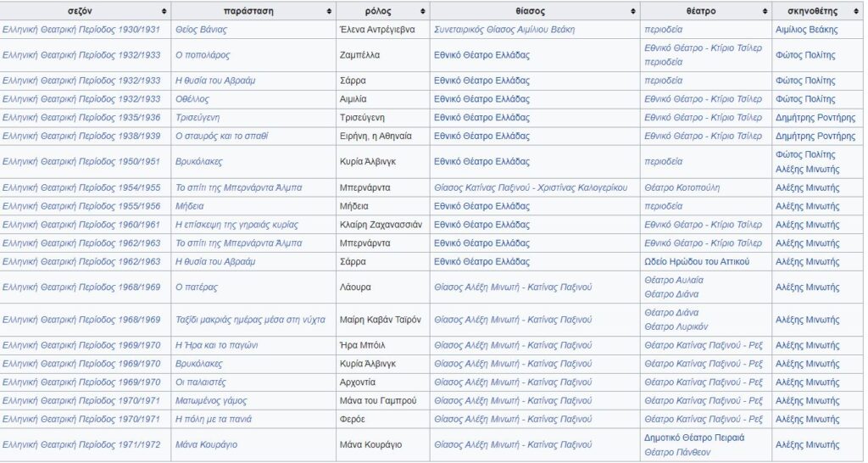Click the Ματωμένος γάμος performance link
The height and width of the screenshot is (463, 868).
click(213, 400)
